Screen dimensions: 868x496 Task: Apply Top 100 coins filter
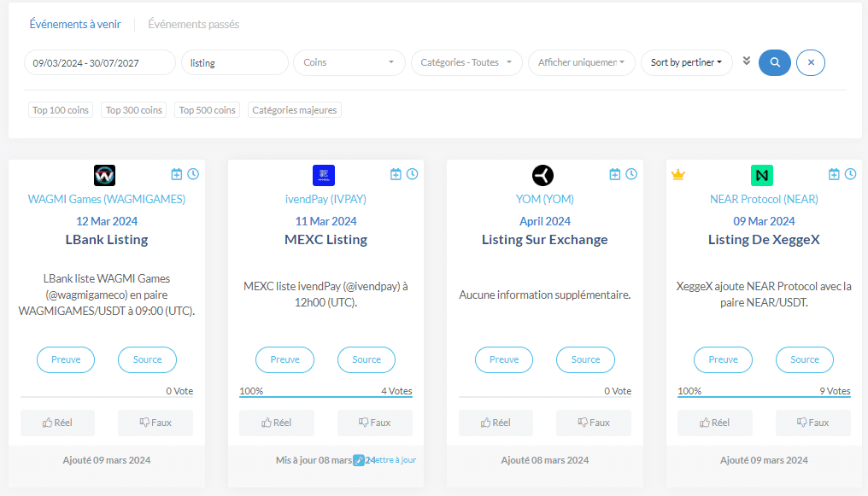(61, 110)
